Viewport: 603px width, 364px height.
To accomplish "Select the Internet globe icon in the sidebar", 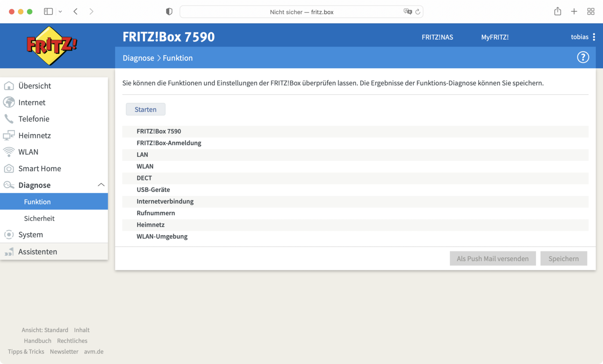I will pos(9,102).
